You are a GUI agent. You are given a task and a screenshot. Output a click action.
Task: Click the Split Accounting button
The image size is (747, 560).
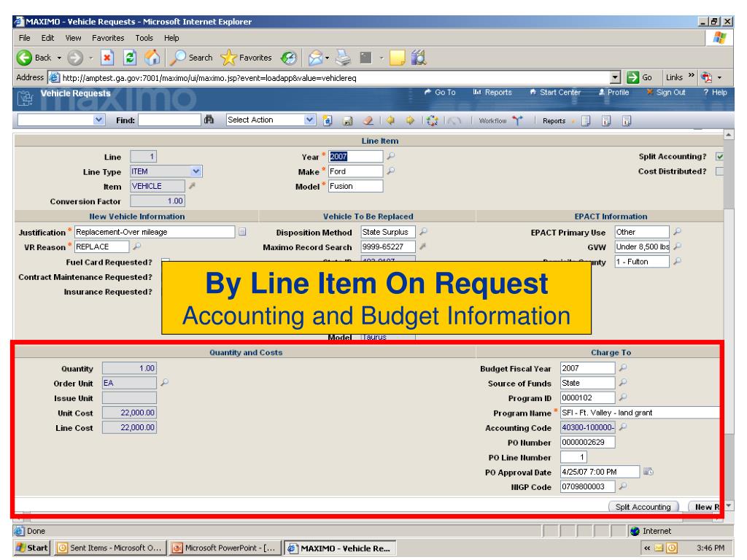(643, 507)
